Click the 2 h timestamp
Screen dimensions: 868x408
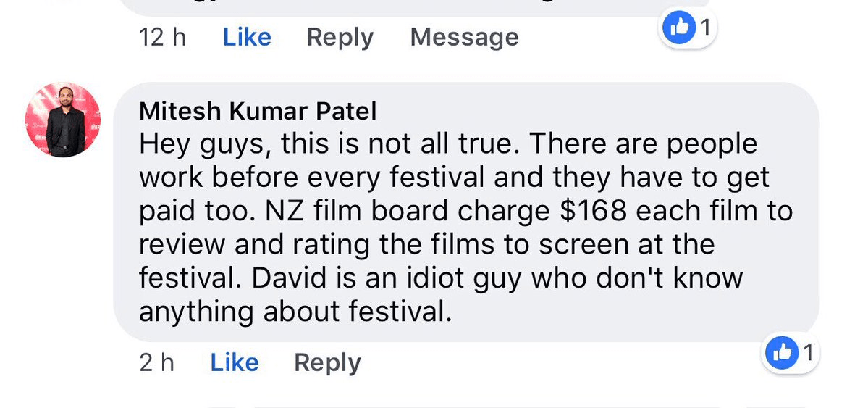[x=156, y=362]
